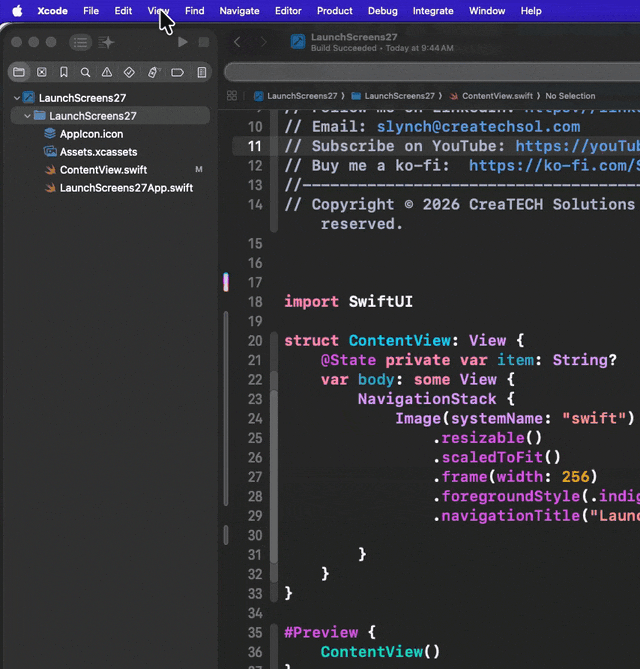Open the Navigate menu

pyautogui.click(x=239, y=11)
